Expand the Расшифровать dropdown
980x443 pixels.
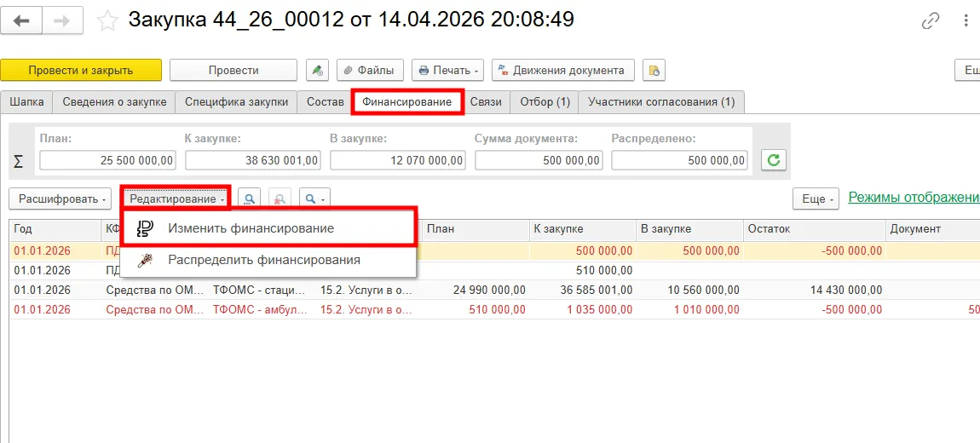pos(60,199)
